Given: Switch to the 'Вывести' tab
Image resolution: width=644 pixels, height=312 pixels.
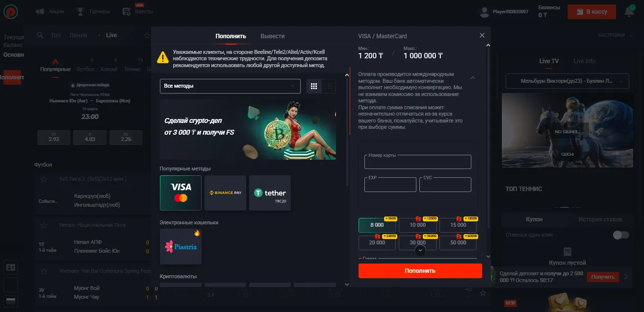Looking at the screenshot, I should (273, 36).
